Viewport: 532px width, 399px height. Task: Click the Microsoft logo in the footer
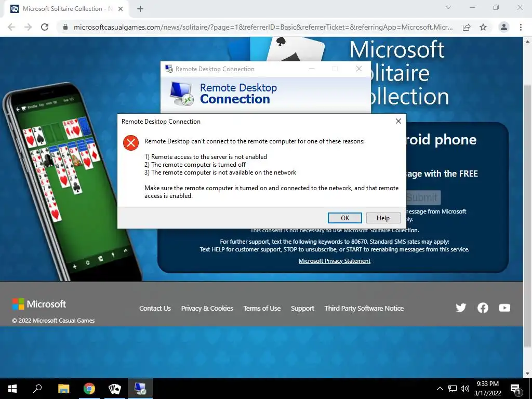pyautogui.click(x=39, y=304)
